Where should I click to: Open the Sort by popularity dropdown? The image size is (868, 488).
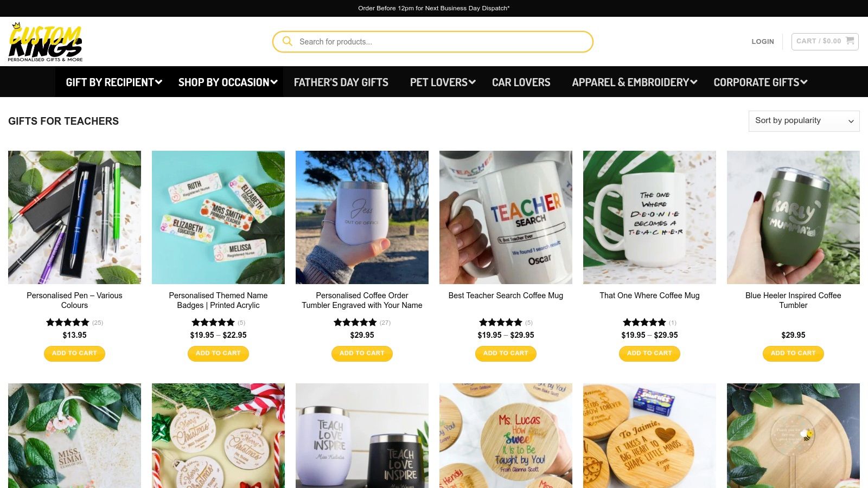pyautogui.click(x=804, y=121)
